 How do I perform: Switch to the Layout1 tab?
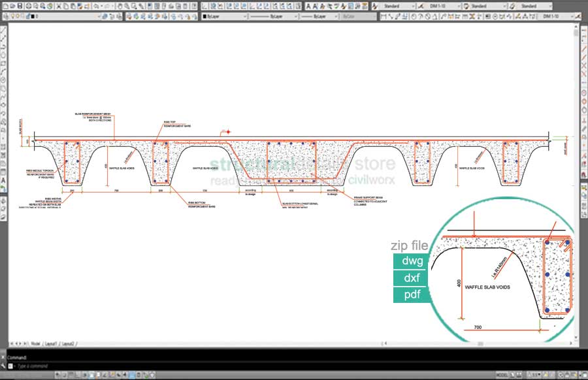click(50, 343)
